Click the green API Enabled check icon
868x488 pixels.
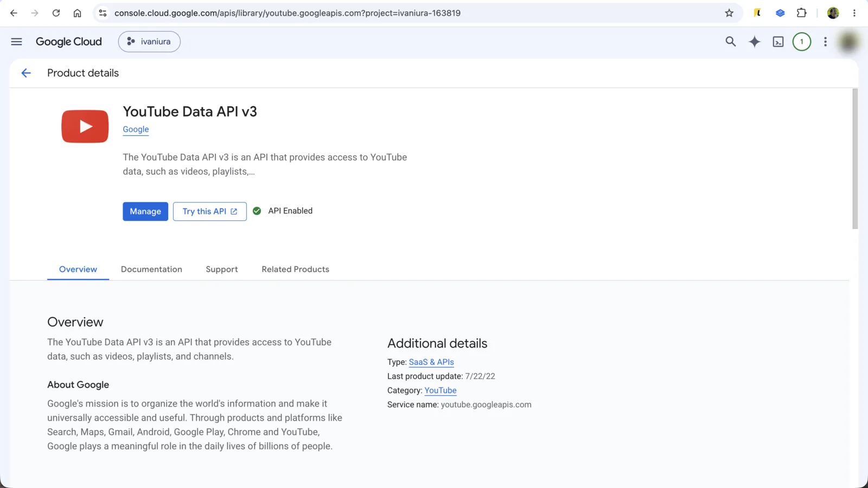tap(257, 211)
